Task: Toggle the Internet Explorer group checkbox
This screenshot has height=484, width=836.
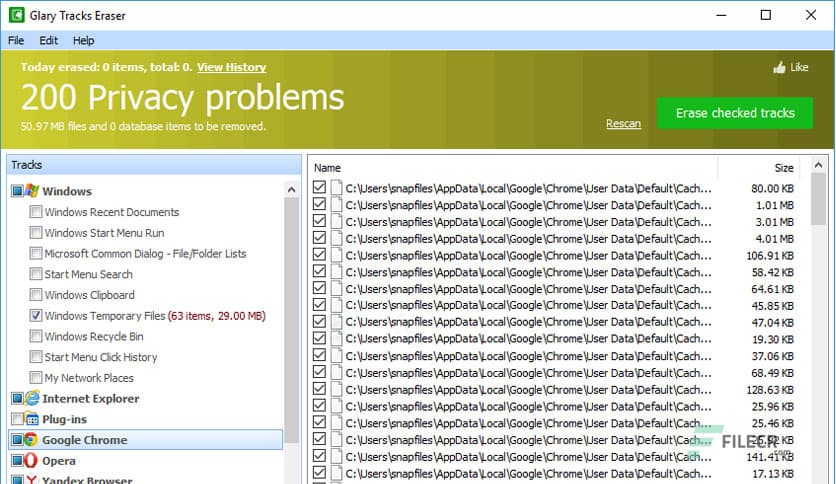Action: pos(17,398)
